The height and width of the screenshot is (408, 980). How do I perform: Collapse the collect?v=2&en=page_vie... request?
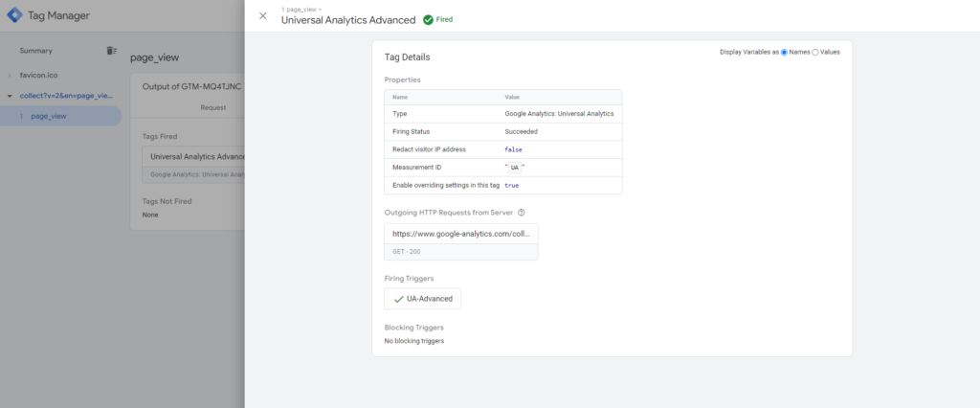pos(10,97)
